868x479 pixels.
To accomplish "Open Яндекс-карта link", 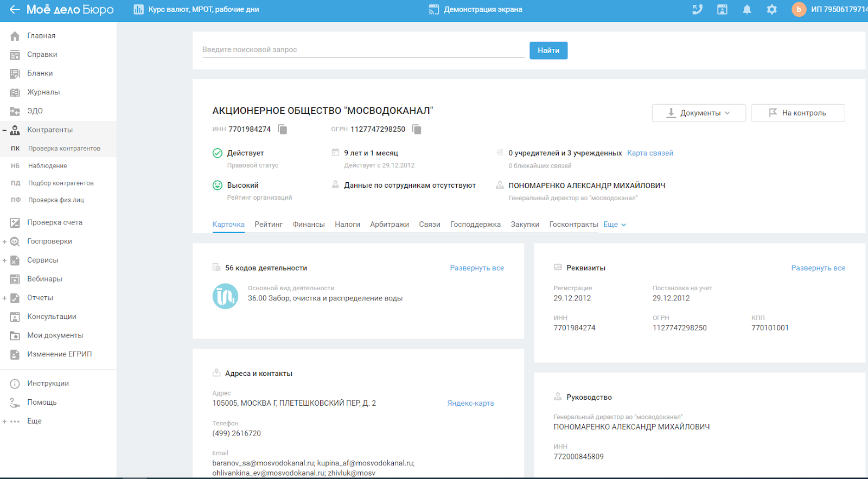I will [470, 404].
